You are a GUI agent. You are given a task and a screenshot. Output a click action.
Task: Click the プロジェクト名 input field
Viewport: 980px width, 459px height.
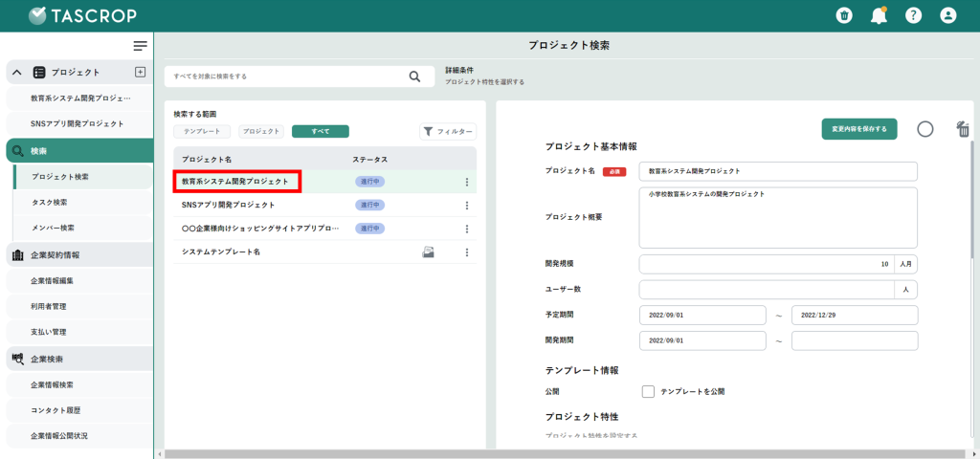point(778,171)
